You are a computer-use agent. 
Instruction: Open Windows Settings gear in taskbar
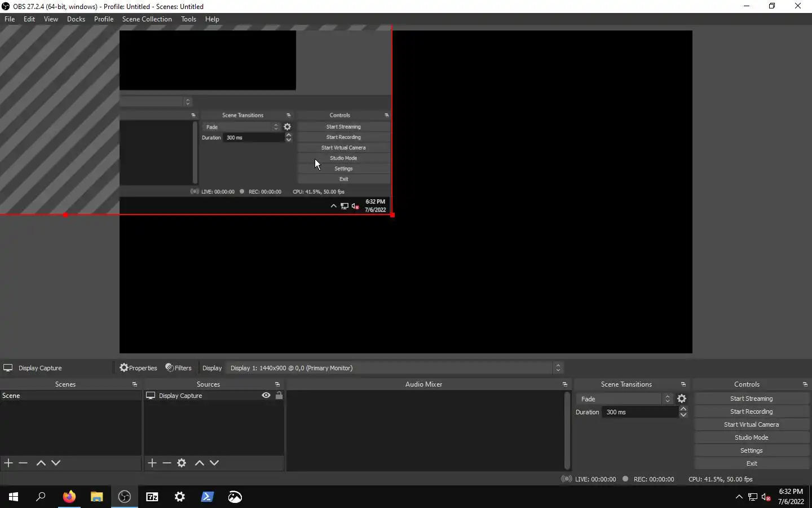(x=180, y=497)
